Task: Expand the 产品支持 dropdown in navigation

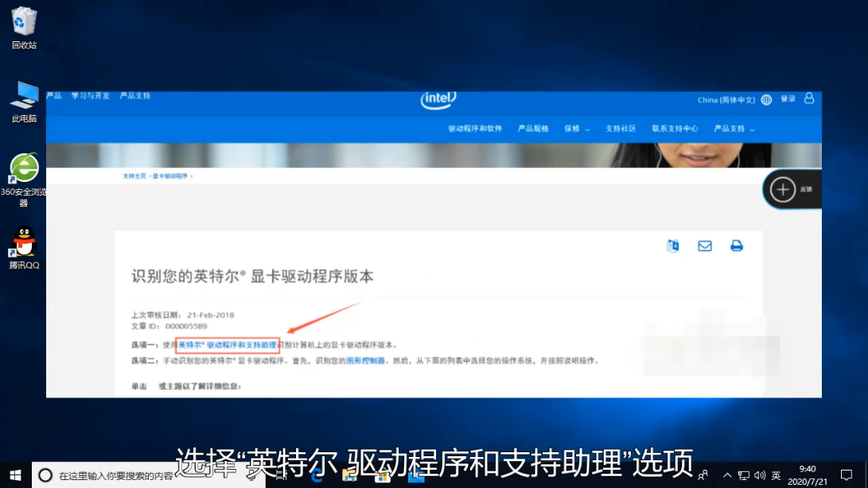Action: [734, 129]
